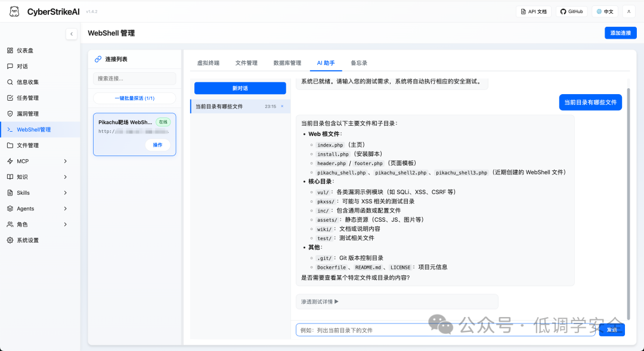The height and width of the screenshot is (351, 644).
Task: Switch to the 虚拟终端 tab
Action: click(208, 63)
